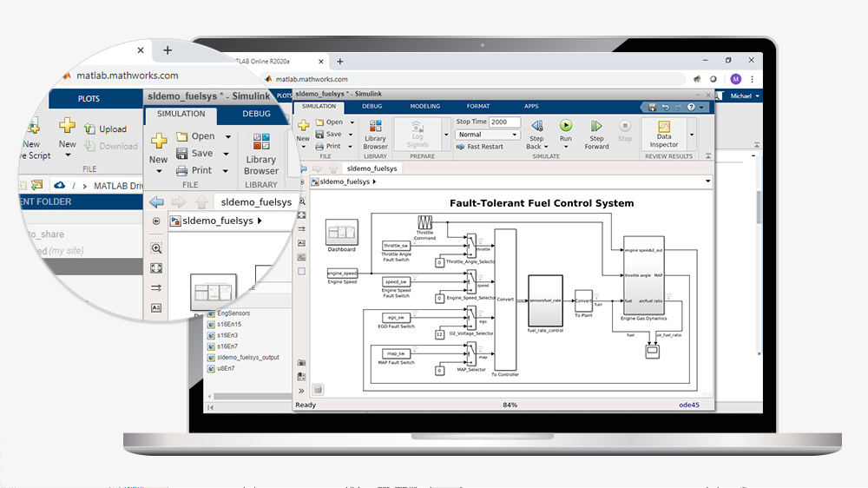Click the Zoom palette icon in the magnified circle
868x488 pixels.
[156, 248]
